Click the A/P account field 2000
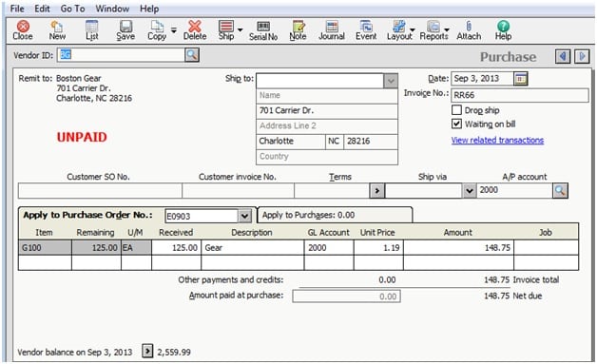597x364 pixels. 514,190
